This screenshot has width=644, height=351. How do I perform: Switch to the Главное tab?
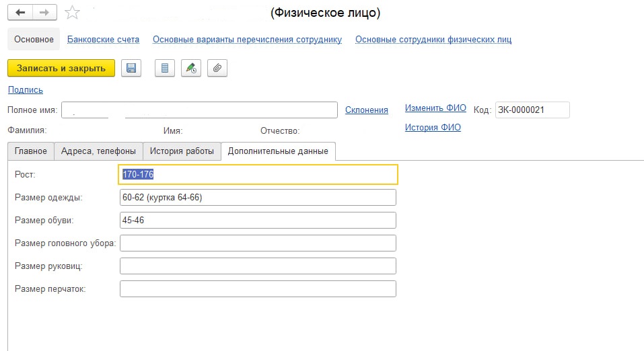pyautogui.click(x=31, y=151)
